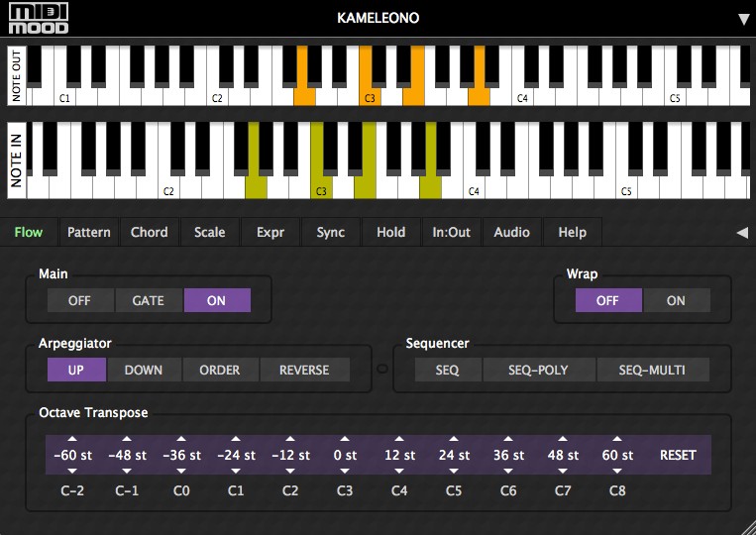Select the 0 st transpose value
The image size is (756, 535).
pos(345,456)
